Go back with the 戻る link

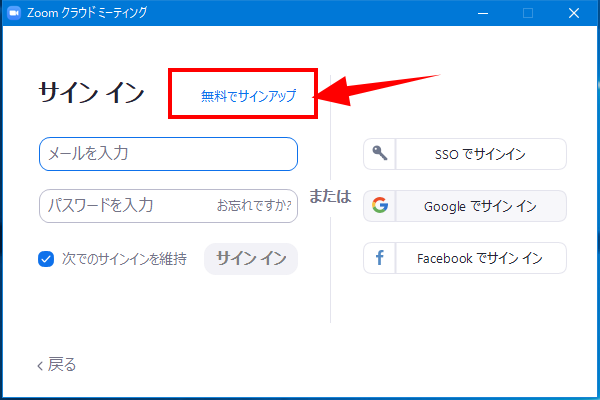tap(62, 365)
